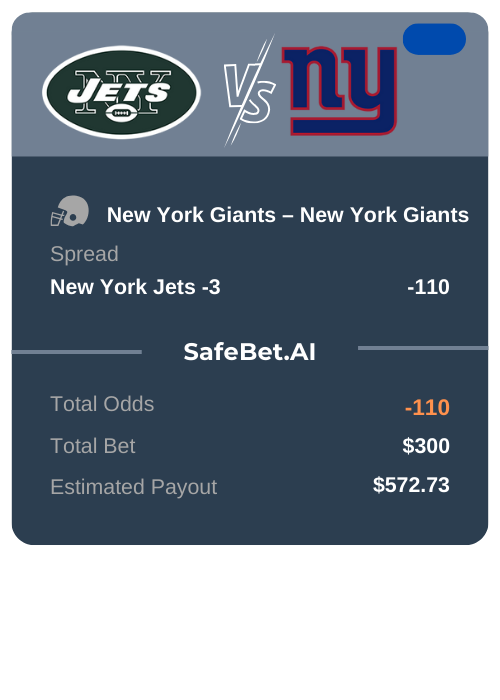Click the Total Odds label
This screenshot has width=500, height=700.
102,404
